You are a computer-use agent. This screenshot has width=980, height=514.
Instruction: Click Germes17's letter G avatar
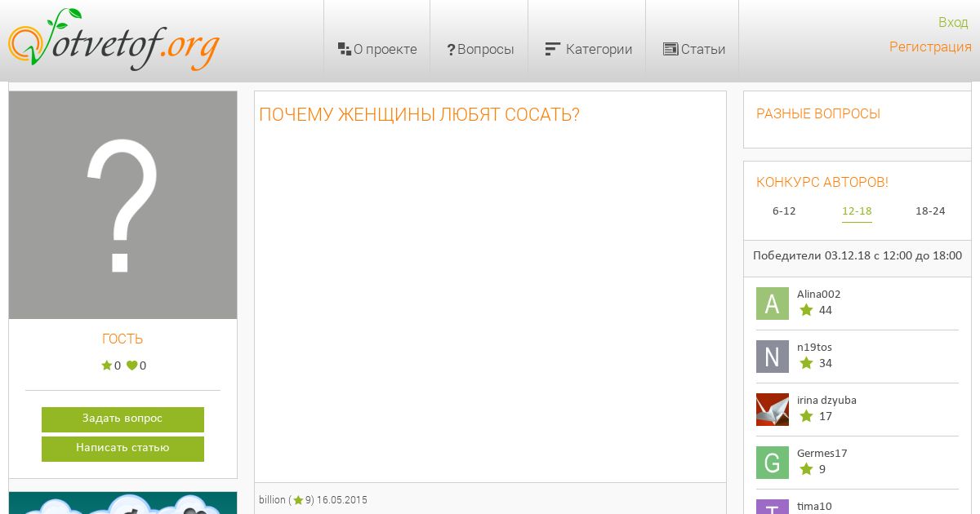[x=773, y=463]
